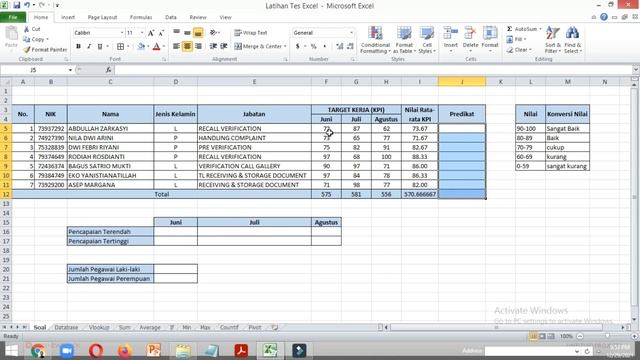Click the Undo button
The height and width of the screenshot is (360, 640).
point(27,5)
